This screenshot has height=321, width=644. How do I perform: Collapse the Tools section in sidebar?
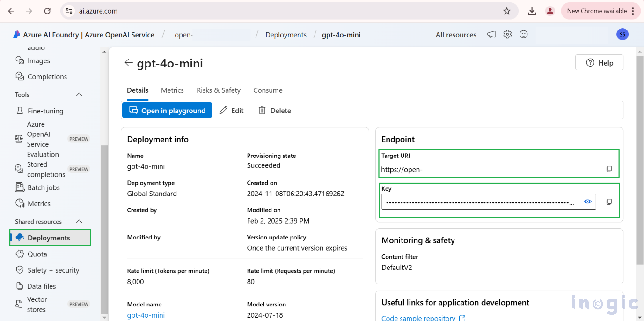coord(79,95)
